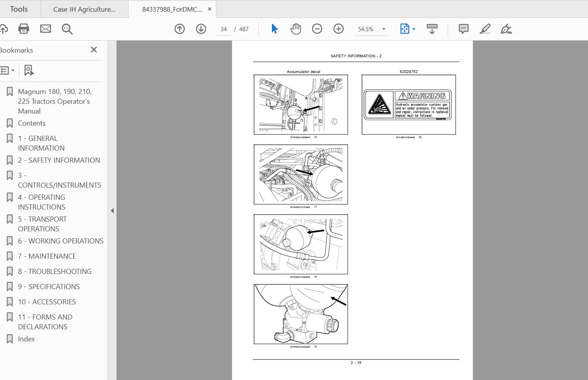Screen dimensions: 588x380
Task: Click the page number field showing 34
Action: tap(224, 29)
